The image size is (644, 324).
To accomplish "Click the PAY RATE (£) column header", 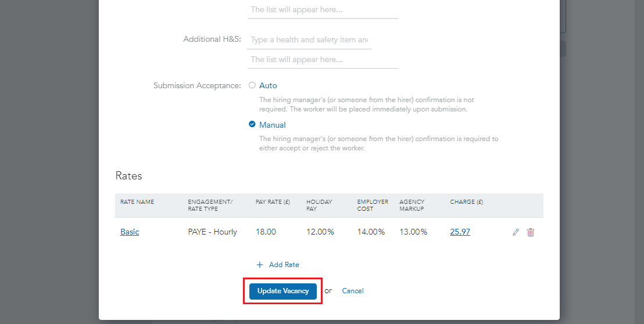I will (273, 202).
